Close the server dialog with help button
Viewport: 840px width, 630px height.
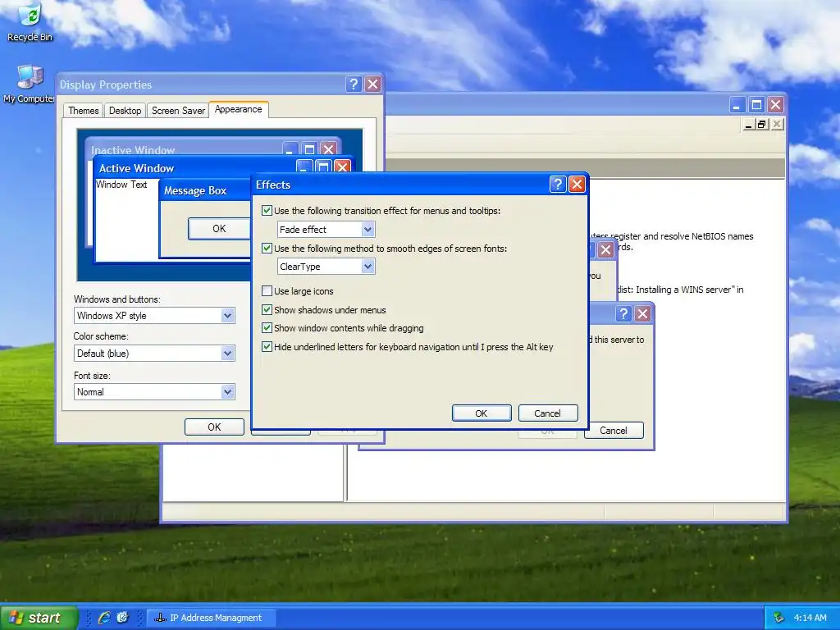click(x=643, y=313)
